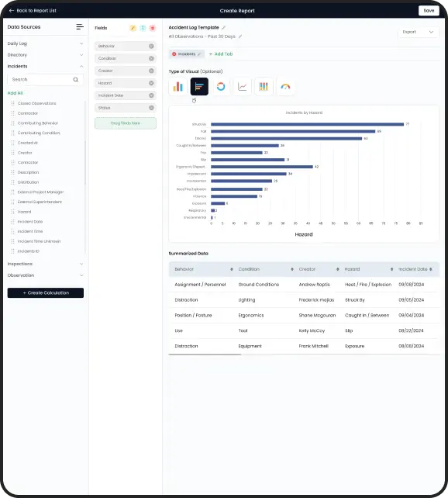Click the Heat / Fire / Explosion cell
The width and height of the screenshot is (448, 498).
point(368,285)
